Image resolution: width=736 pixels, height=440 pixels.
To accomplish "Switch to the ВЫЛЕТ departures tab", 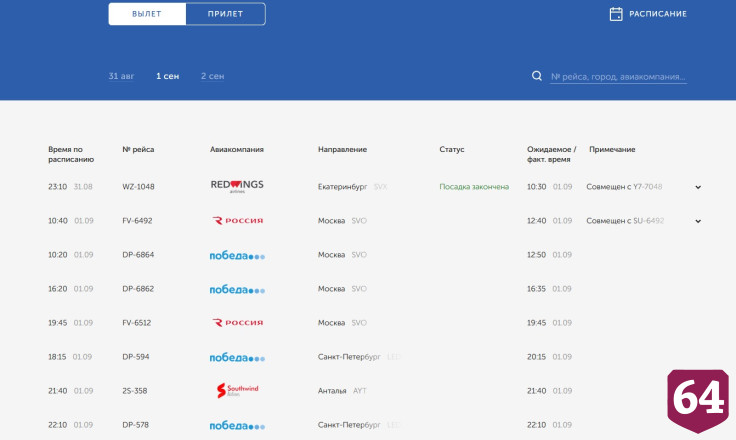I will (147, 14).
